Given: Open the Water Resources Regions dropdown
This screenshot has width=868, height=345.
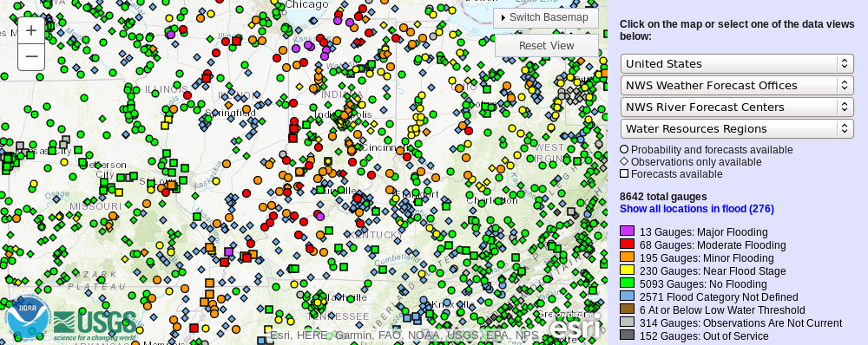Looking at the screenshot, I should (737, 128).
